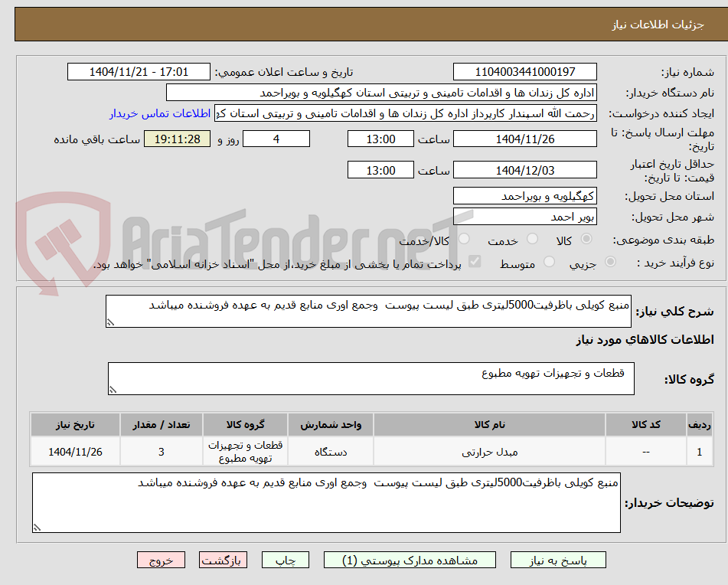Click the announcement date field 1404/11/21 - 17:01

click(x=139, y=72)
